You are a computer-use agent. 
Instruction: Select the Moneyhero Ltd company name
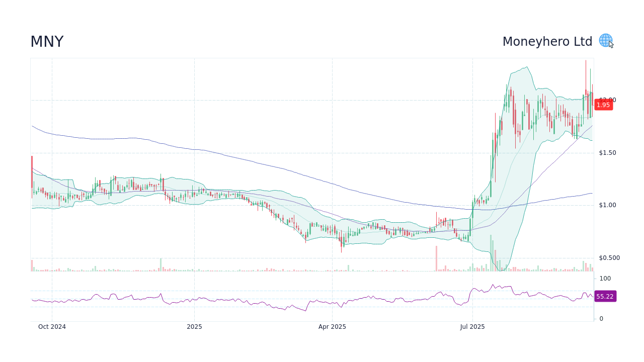[547, 41]
